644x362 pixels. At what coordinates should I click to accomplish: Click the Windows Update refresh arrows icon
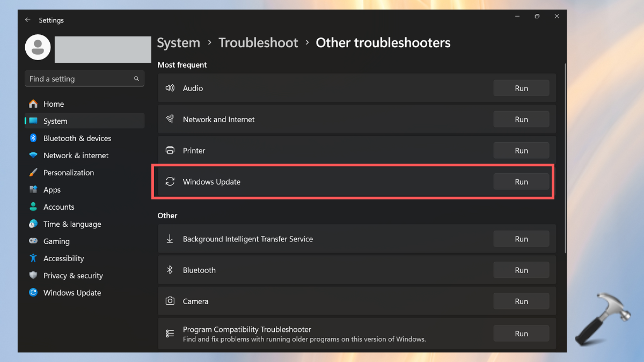tap(170, 182)
